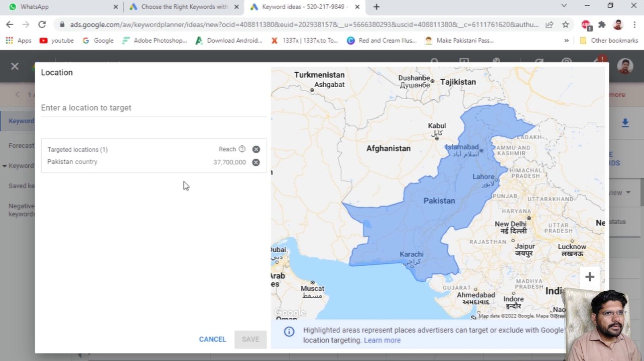Click the Targeted locations (1) heading
Viewport: 644px width, 361px height.
coord(77,149)
